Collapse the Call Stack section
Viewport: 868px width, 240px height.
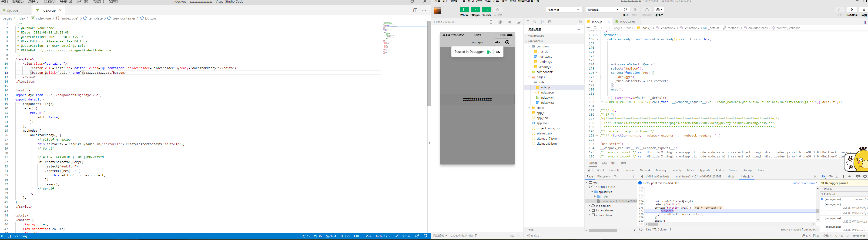tap(844, 194)
